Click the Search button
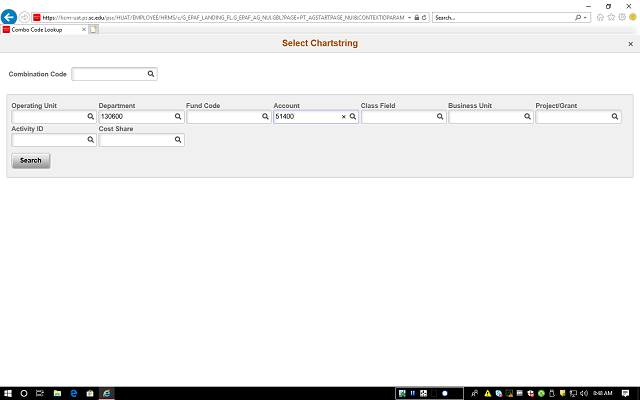The image size is (640, 400). [31, 160]
